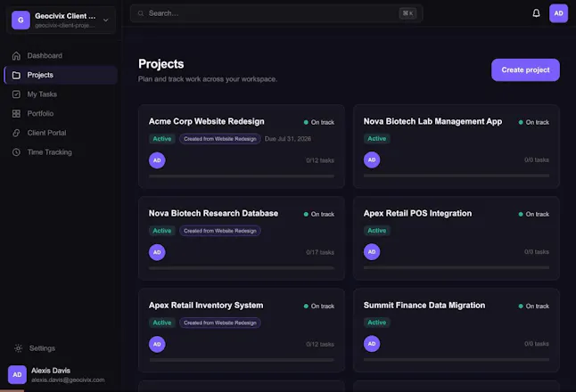Screen dimensions: 576x392
Task: Click the ⌘K shortcut badge
Action: pyautogui.click(x=407, y=13)
